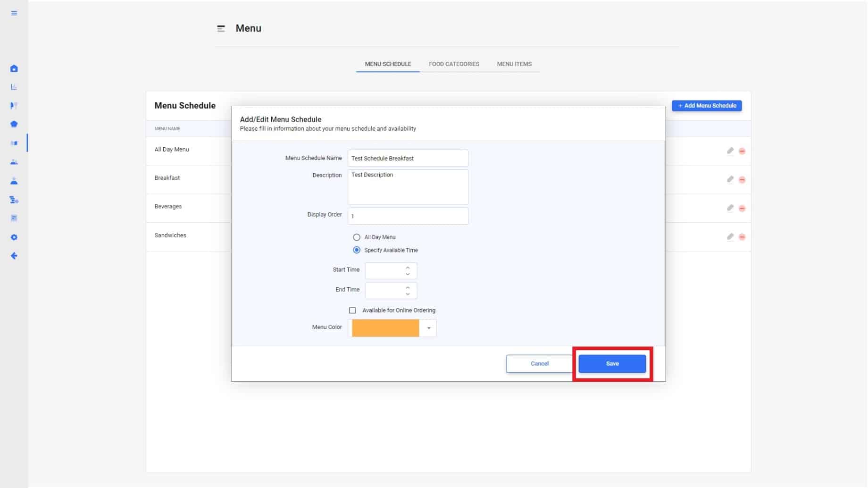Delete the Sandwiches row with red icon
This screenshot has width=868, height=488.
click(x=742, y=237)
